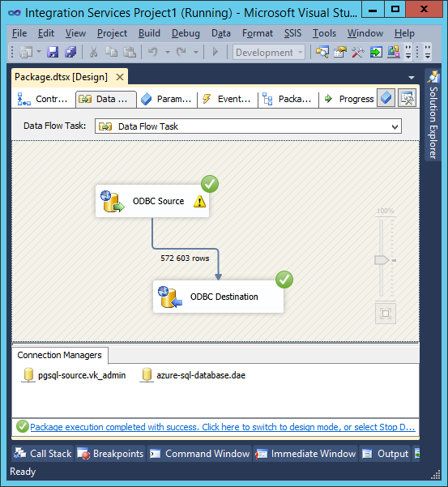Click the Visual Studio infinity logo icon

(x=15, y=13)
